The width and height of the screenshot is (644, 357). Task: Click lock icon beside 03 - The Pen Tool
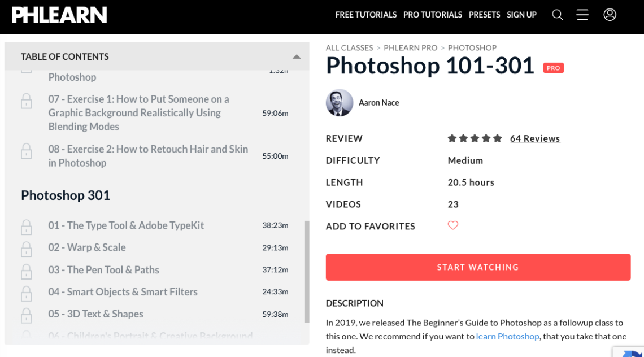coord(27,272)
